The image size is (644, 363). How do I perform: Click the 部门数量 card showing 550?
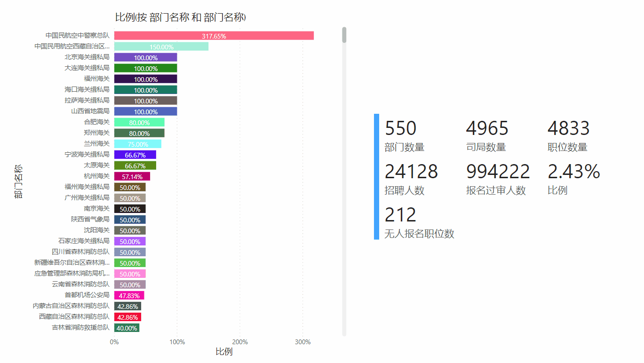click(401, 128)
